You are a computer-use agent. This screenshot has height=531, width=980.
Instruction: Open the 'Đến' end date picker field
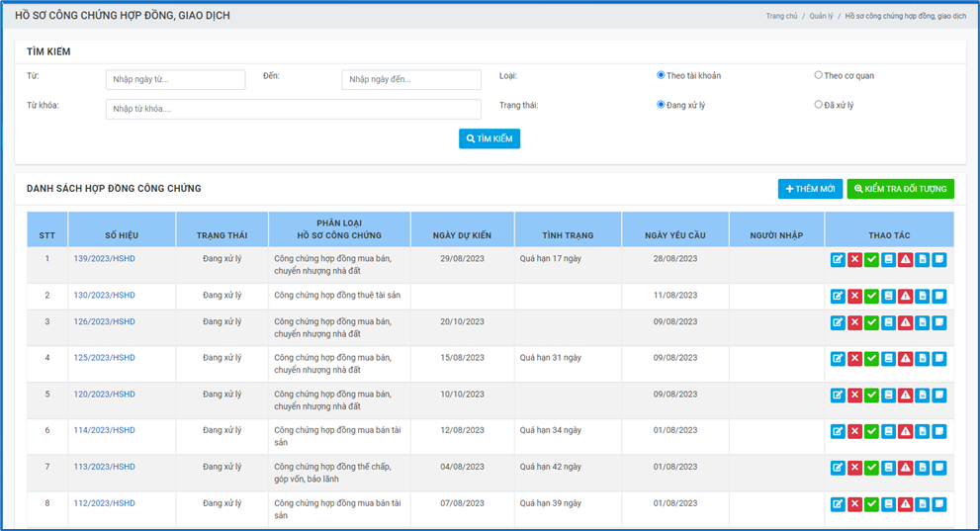coord(410,80)
